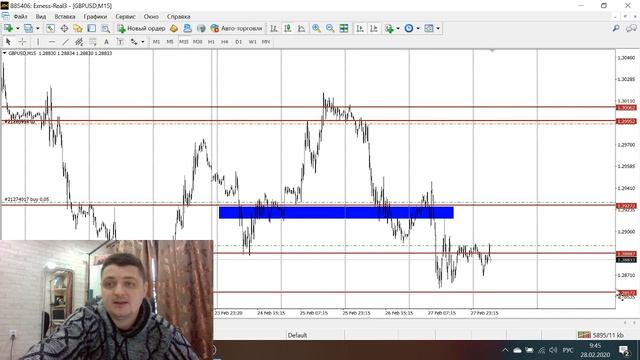
Task: Open the New Chart icon
Action: point(8,28)
